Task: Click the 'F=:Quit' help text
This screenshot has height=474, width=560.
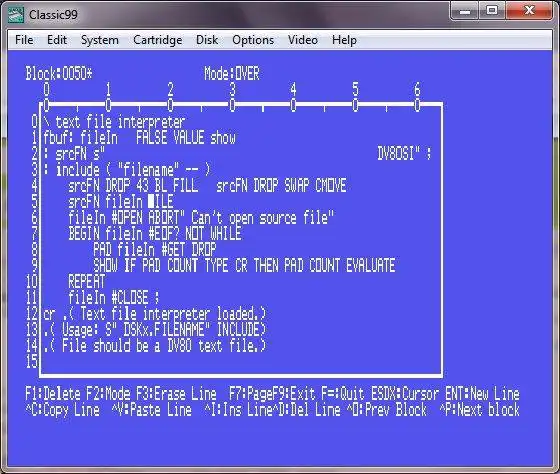Action: pyautogui.click(x=342, y=394)
